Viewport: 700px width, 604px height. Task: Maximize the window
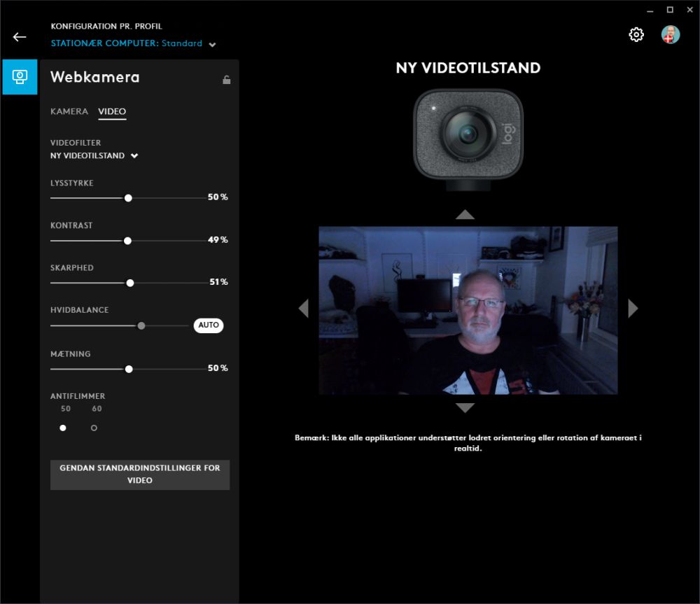pyautogui.click(x=670, y=10)
